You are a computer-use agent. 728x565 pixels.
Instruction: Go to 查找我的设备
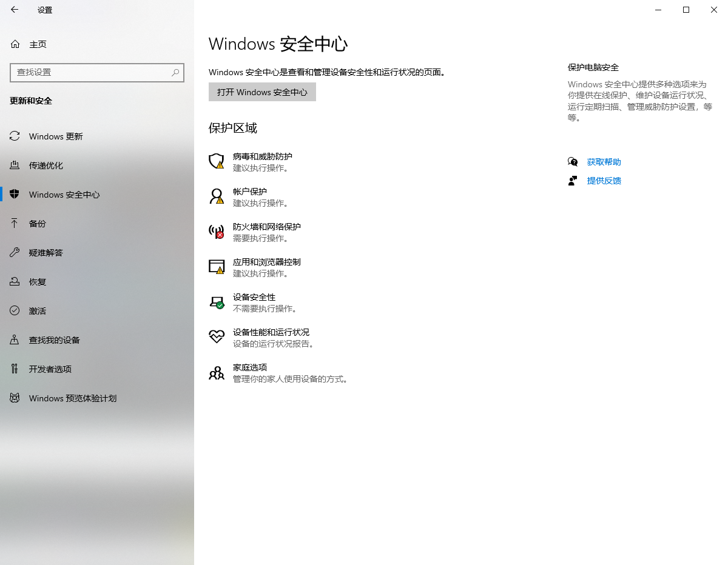pos(97,340)
